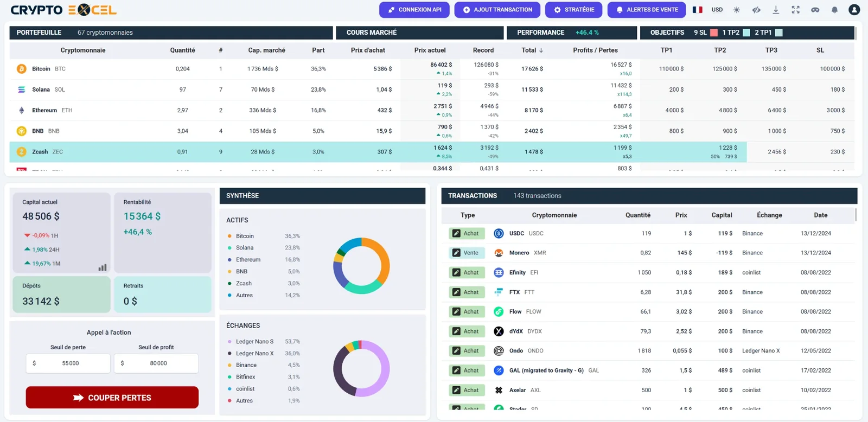Image resolution: width=868 pixels, height=422 pixels.
Task: Click the ÉCHANGES donut chart
Action: point(361,369)
